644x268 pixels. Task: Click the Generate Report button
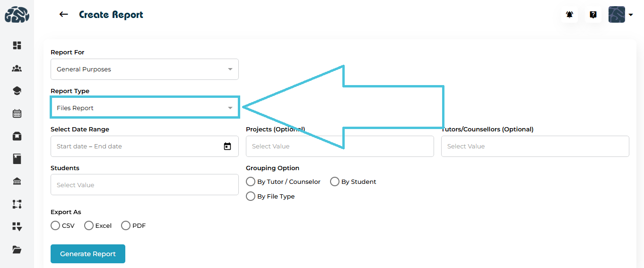pos(88,254)
